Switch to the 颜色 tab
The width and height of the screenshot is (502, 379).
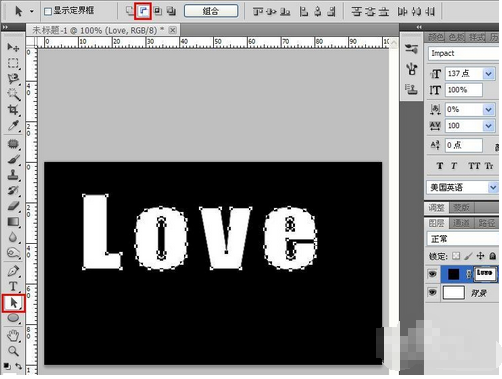(436, 37)
